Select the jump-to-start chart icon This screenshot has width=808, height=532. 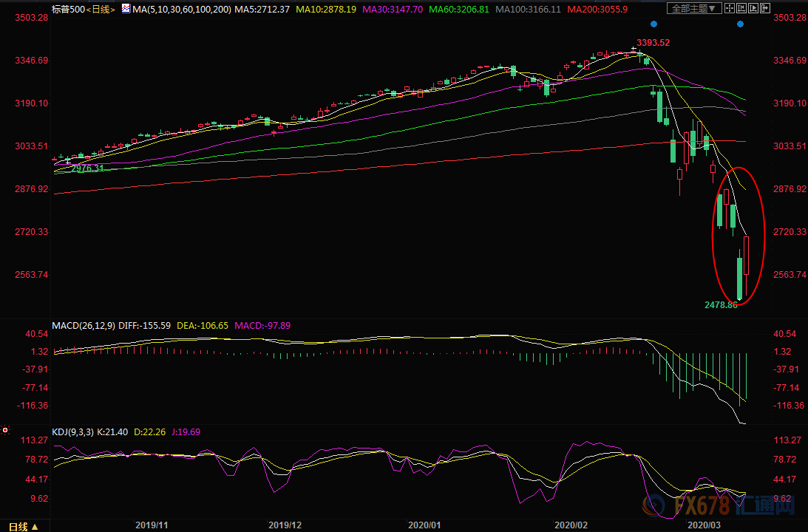pos(741,8)
